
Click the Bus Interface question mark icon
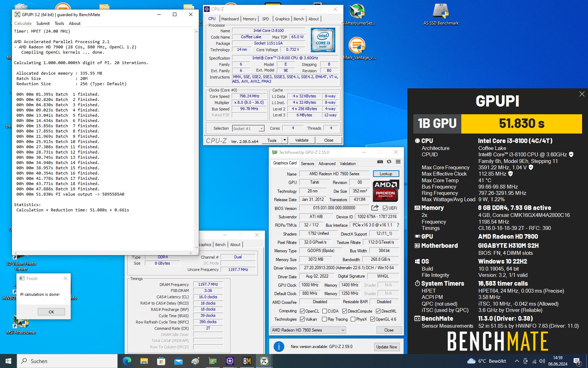pos(398,225)
